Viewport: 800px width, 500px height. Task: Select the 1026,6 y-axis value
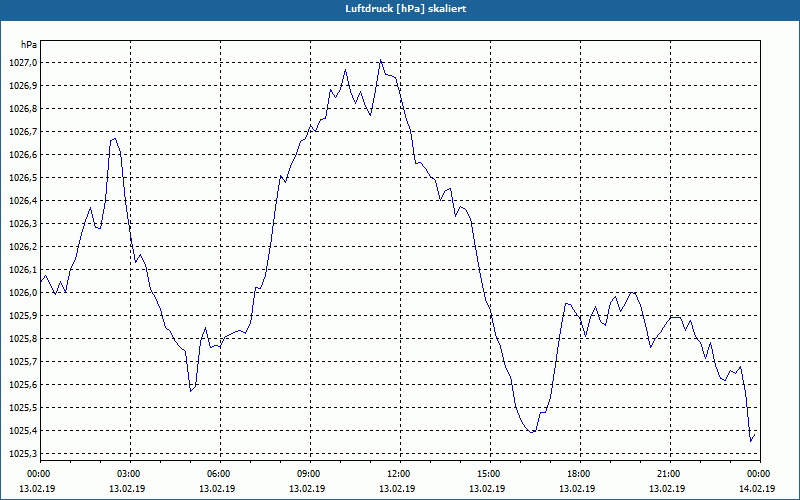[23, 155]
